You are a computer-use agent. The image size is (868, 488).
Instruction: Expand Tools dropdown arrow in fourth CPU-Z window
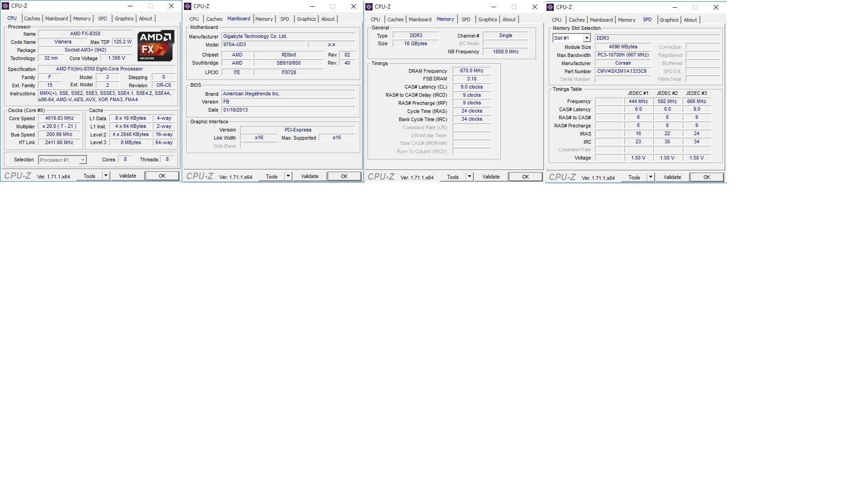[651, 177]
